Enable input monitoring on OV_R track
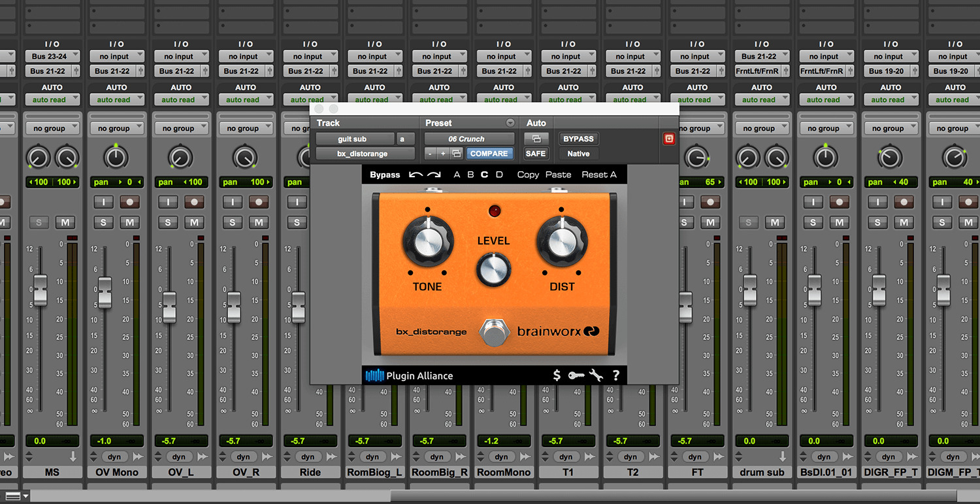Image resolution: width=980 pixels, height=504 pixels. (233, 202)
